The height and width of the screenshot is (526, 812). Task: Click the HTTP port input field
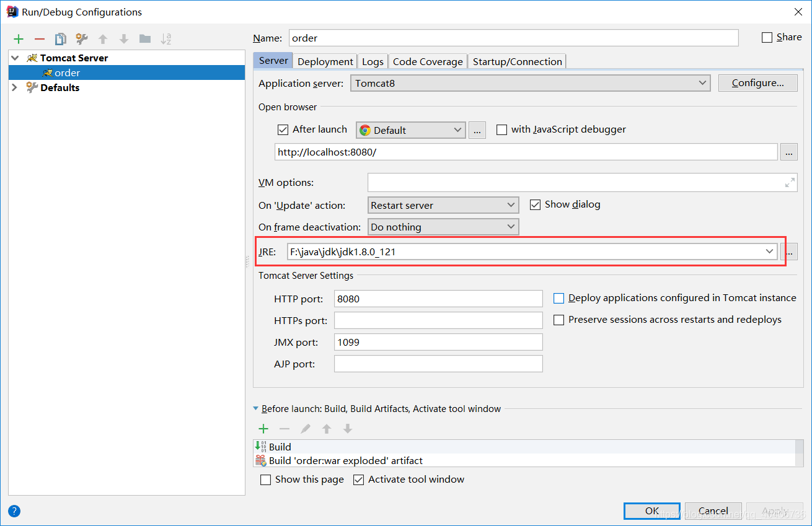coord(438,298)
